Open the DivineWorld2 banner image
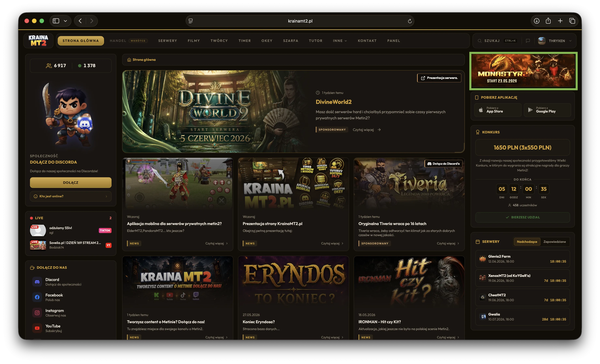The height and width of the screenshot is (364, 600). click(214, 112)
